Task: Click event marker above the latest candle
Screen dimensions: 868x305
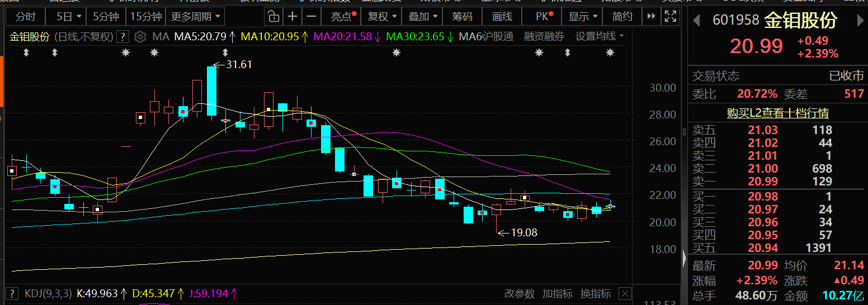Action: point(610,53)
